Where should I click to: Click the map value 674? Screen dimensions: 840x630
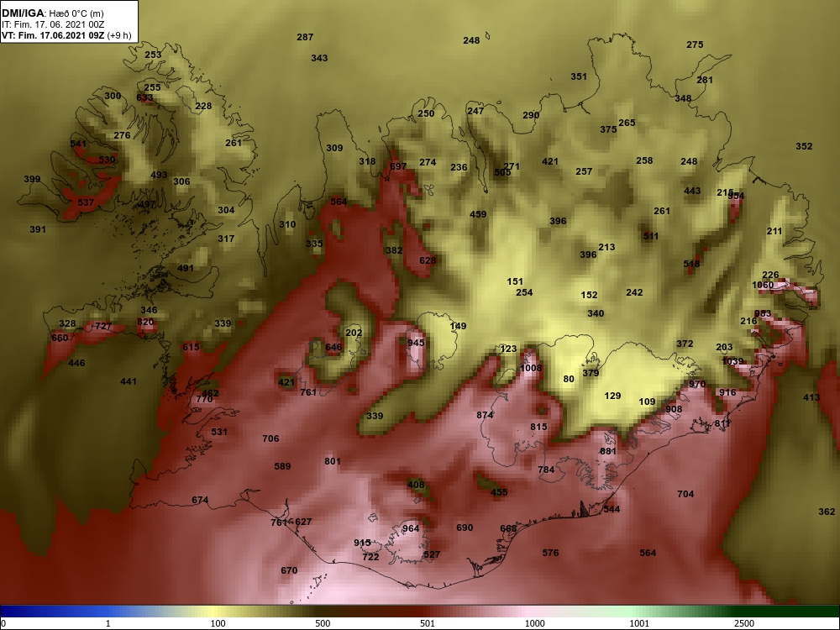[200, 501]
